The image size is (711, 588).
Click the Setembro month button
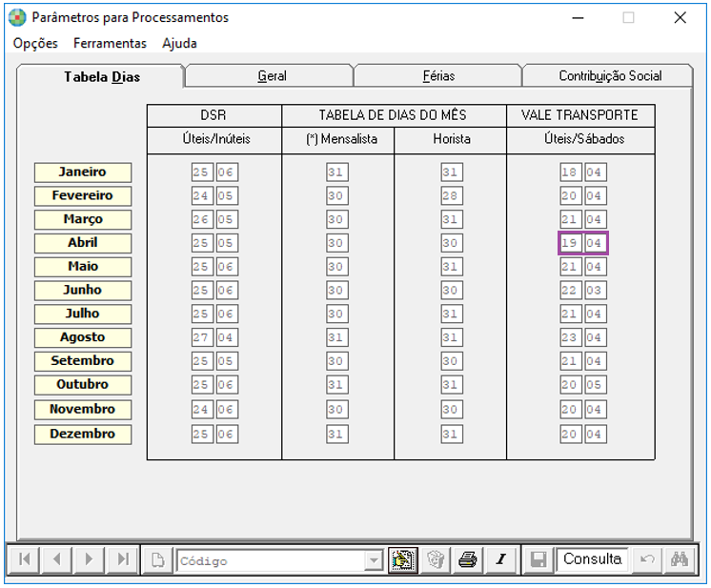pyautogui.click(x=83, y=361)
